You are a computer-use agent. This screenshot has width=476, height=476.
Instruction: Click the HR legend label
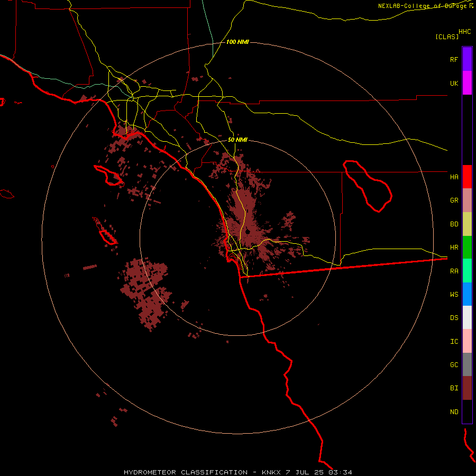point(454,248)
